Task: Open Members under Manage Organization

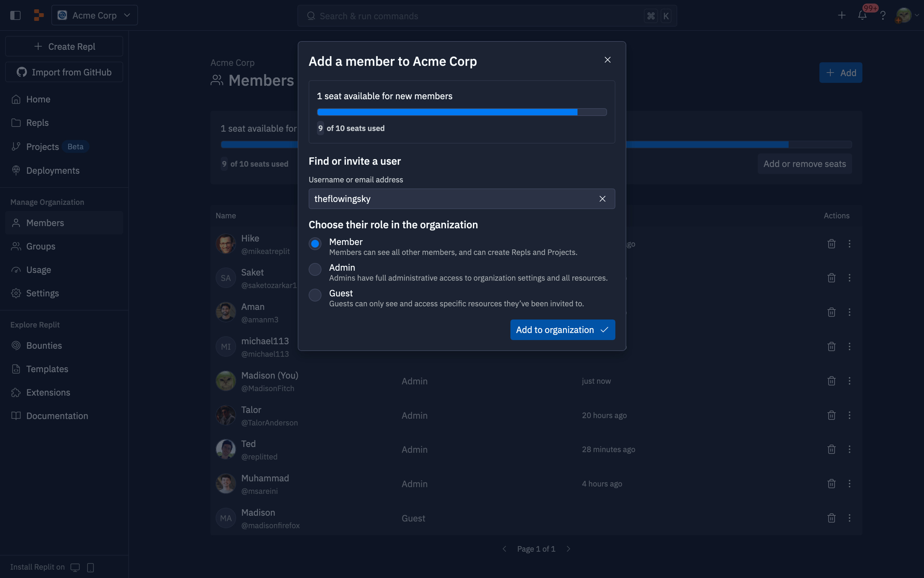Action: point(64,223)
